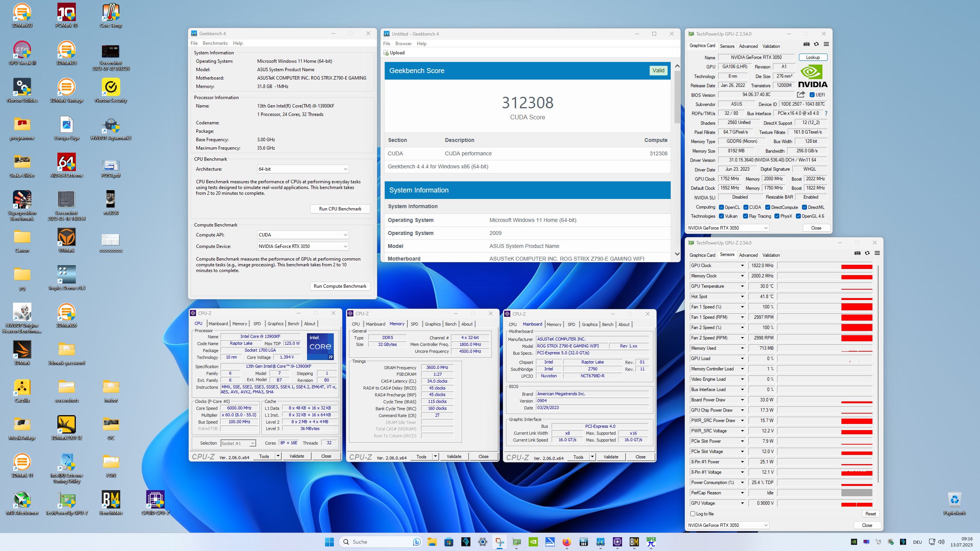
Task: Click the Run CPU Benchmark button
Action: click(340, 209)
